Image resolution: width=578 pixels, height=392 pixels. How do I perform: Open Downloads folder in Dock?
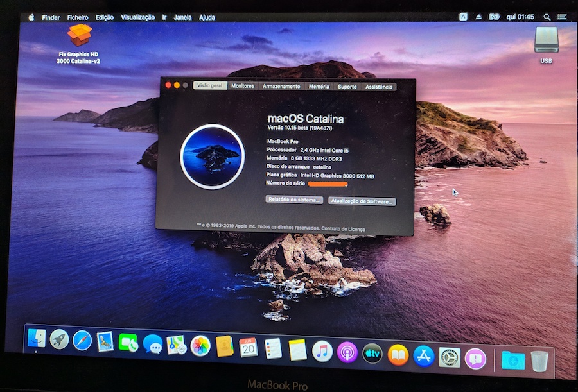tap(514, 361)
